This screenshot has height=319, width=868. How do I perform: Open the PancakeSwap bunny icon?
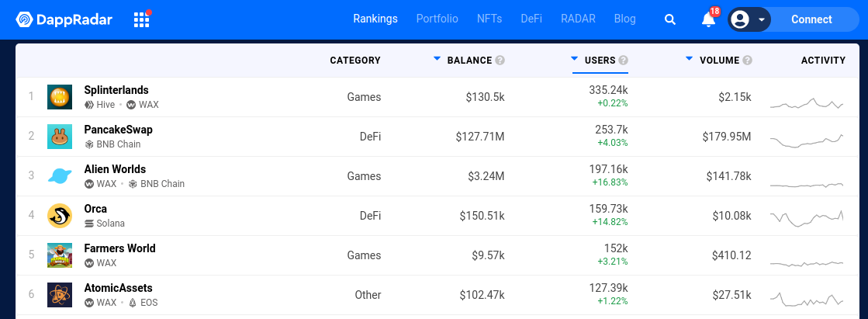[x=60, y=137]
